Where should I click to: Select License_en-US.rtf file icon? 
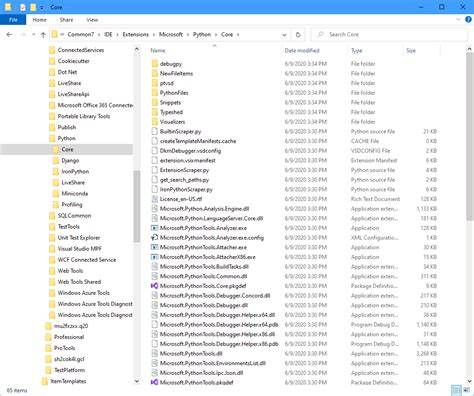tap(155, 199)
